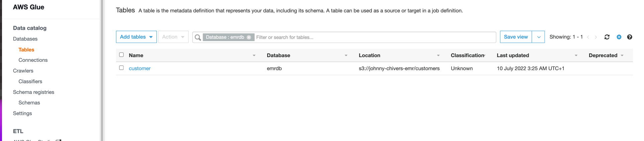The image size is (644, 141).
Task: Select all tables header checkbox
Action: [x=121, y=55]
